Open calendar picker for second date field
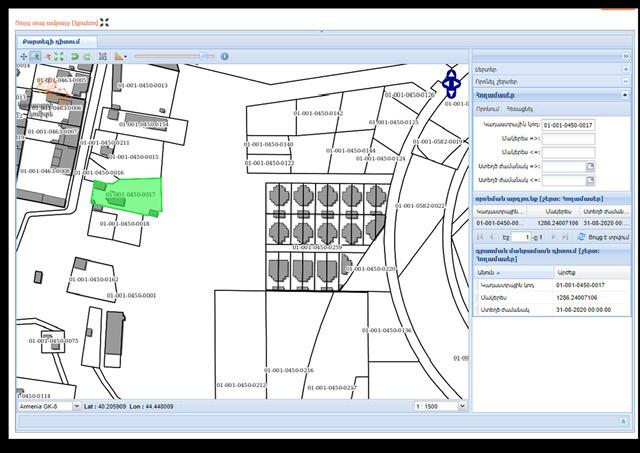The image size is (640, 453). (590, 180)
